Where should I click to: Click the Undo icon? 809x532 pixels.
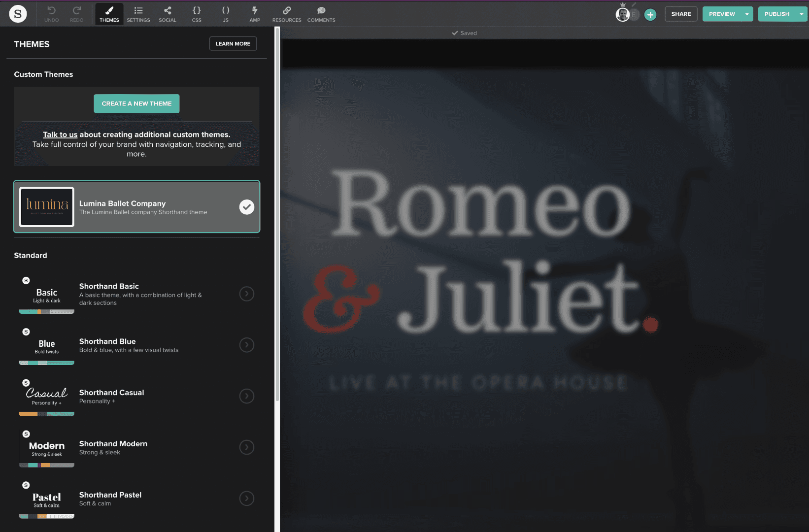pyautogui.click(x=51, y=14)
